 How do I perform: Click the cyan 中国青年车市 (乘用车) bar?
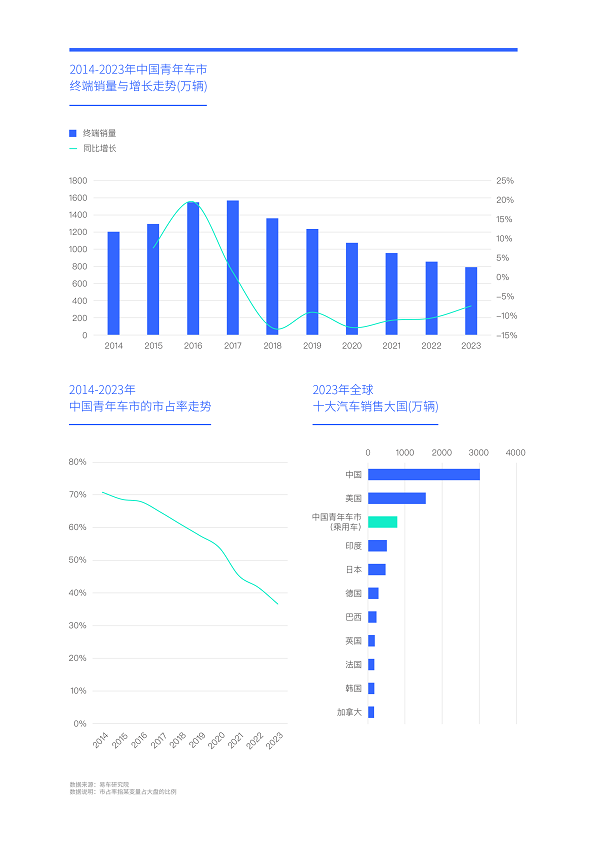pos(382,522)
